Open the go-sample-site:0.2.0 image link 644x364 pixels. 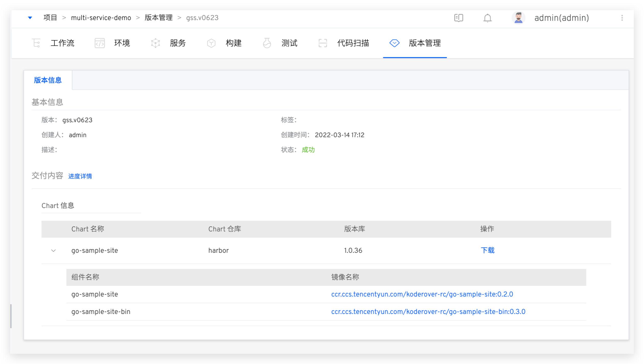(422, 294)
